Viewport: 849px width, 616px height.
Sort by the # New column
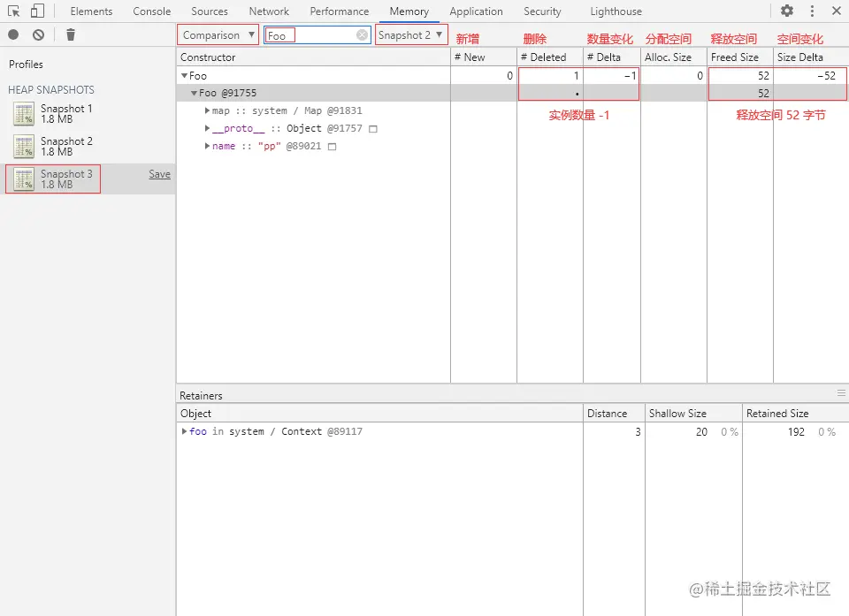[484, 57]
